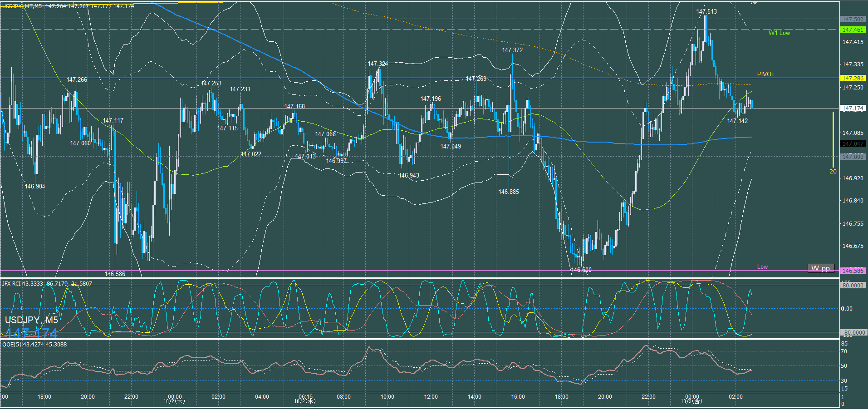The image size is (868, 410).
Task: Click the chart shift triangle marker
Action: pos(754,3)
